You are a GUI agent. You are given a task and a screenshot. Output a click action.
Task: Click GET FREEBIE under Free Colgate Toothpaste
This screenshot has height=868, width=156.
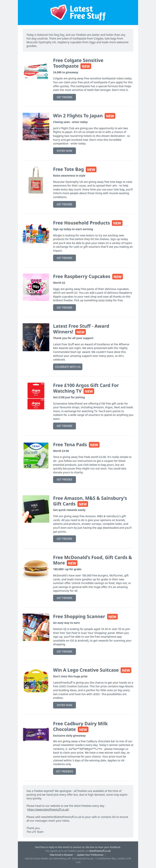[x=64, y=97]
